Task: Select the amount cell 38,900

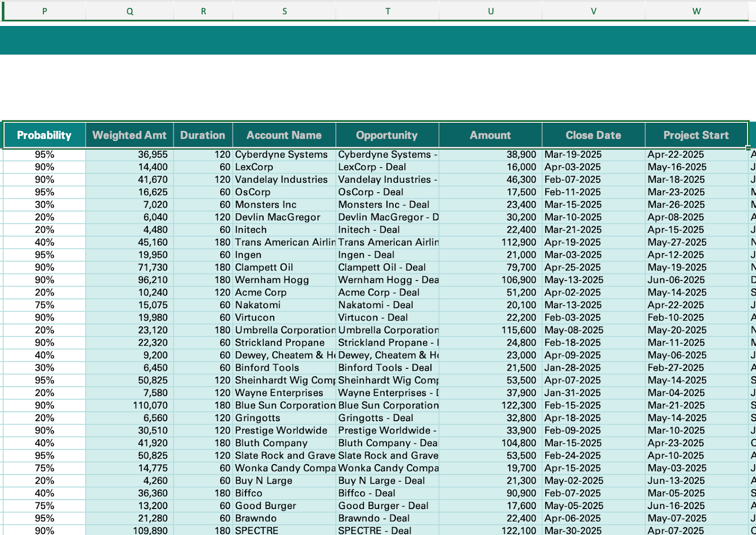Action: 490,154
